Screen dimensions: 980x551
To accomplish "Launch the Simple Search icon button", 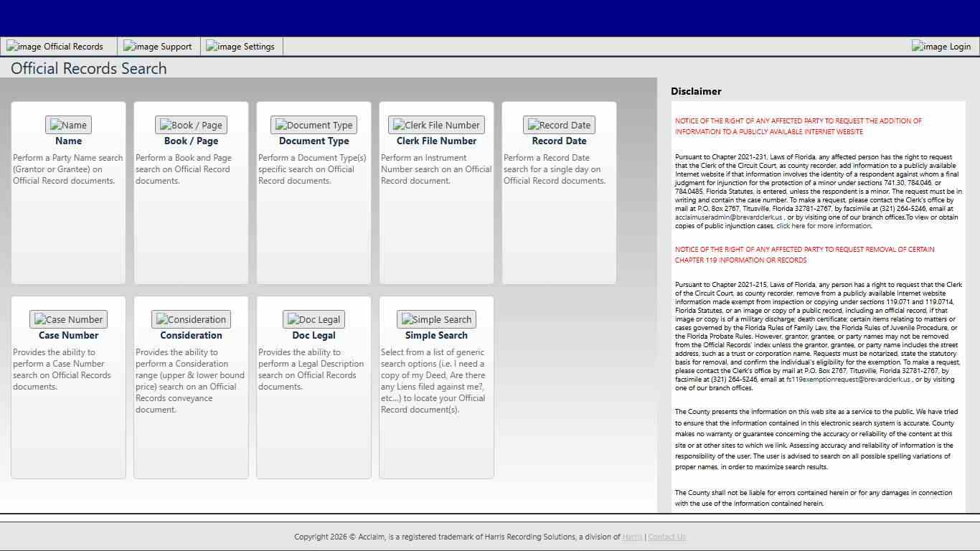I will pyautogui.click(x=436, y=319).
